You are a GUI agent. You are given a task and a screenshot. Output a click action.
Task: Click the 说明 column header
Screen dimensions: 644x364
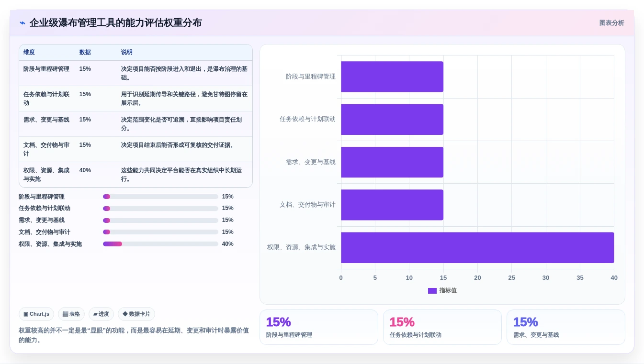click(127, 53)
